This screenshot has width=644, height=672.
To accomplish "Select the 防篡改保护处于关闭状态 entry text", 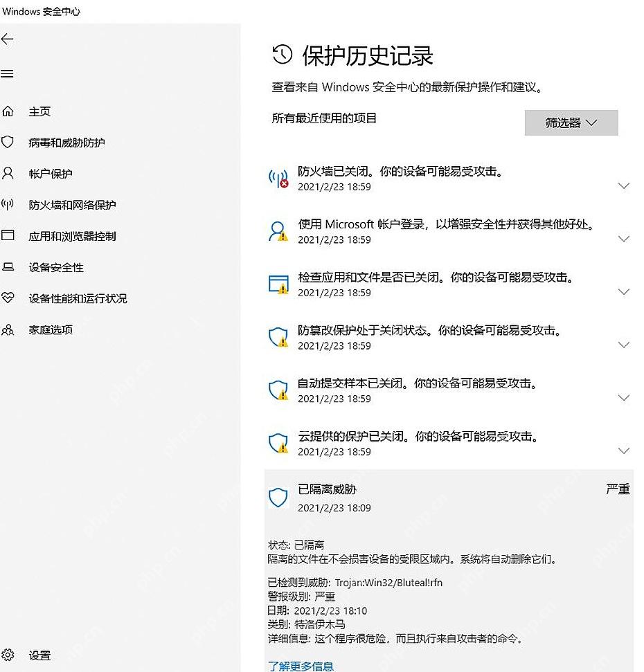I will [430, 330].
